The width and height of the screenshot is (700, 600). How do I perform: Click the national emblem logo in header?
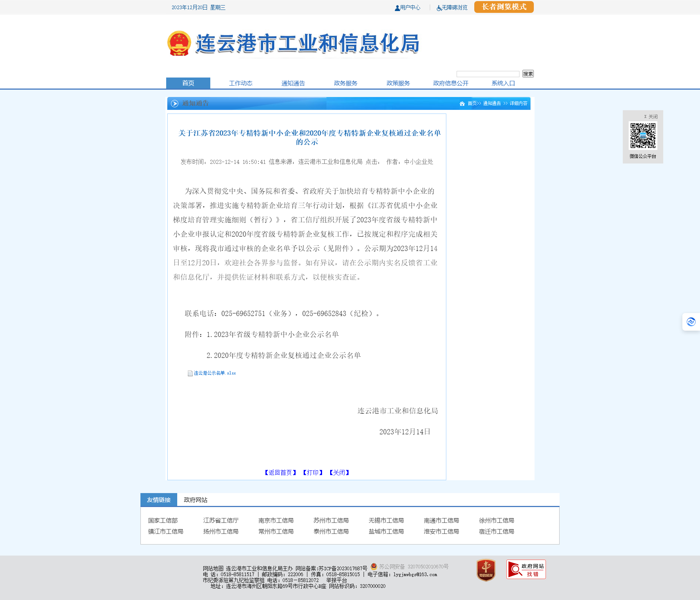click(x=179, y=43)
